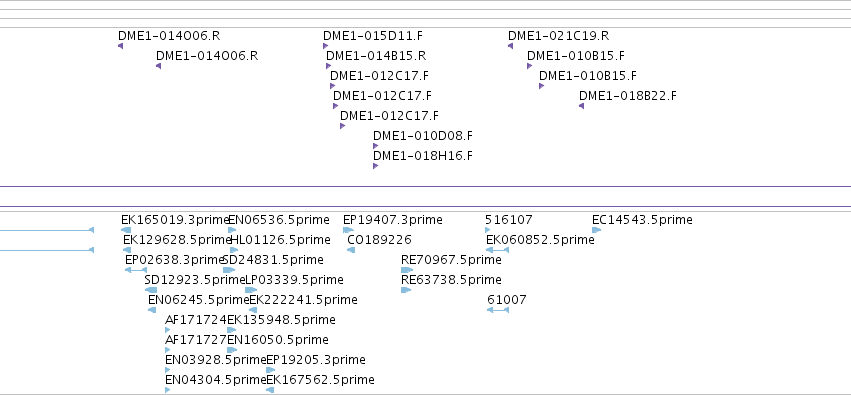The height and width of the screenshot is (395, 851).
Task: Click the EP19205.3prime label
Action: (x=316, y=360)
